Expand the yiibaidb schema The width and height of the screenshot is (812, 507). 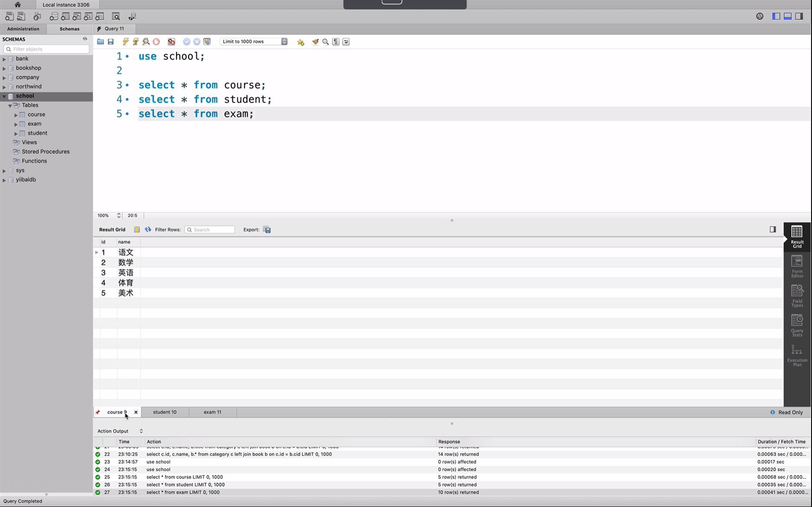click(4, 180)
